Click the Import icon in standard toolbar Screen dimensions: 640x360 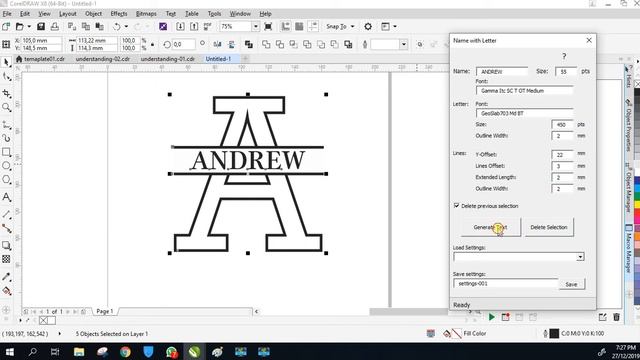click(x=180, y=27)
